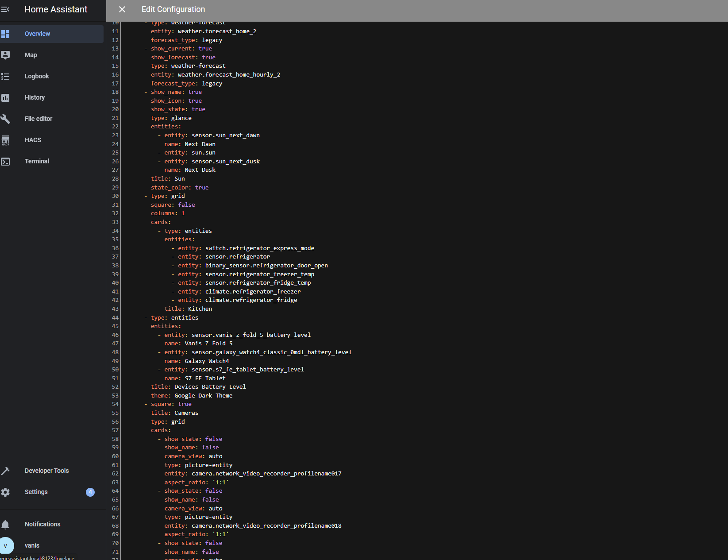Click the Notifications bell icon
Image resolution: width=728 pixels, height=560 pixels.
[5, 525]
